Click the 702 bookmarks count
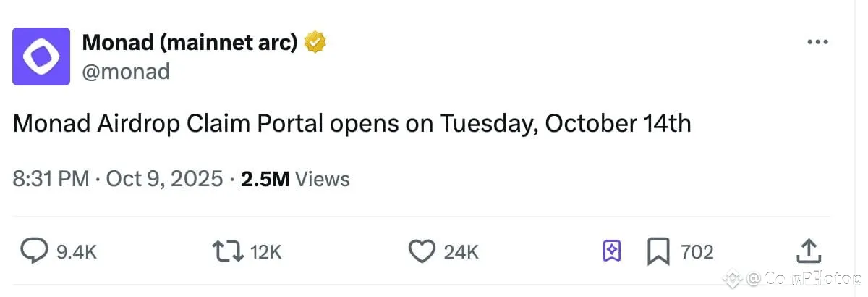Viewport: 868px width, 297px height. point(697,252)
